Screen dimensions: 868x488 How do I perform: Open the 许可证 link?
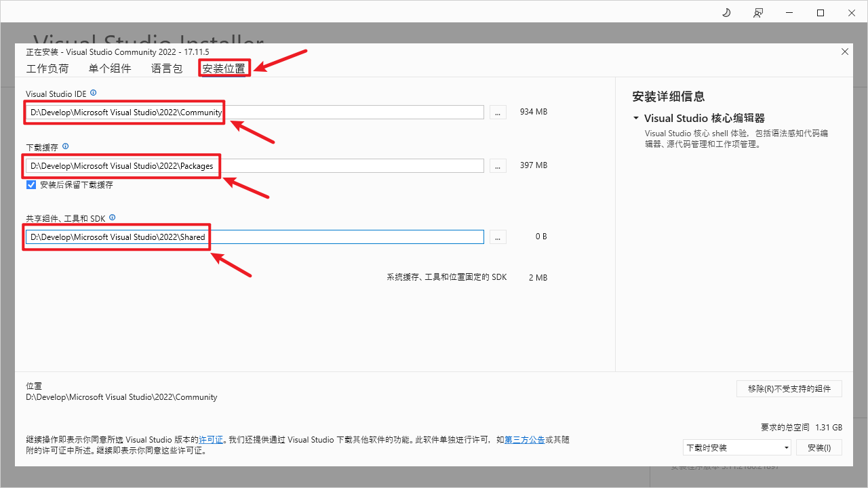211,440
